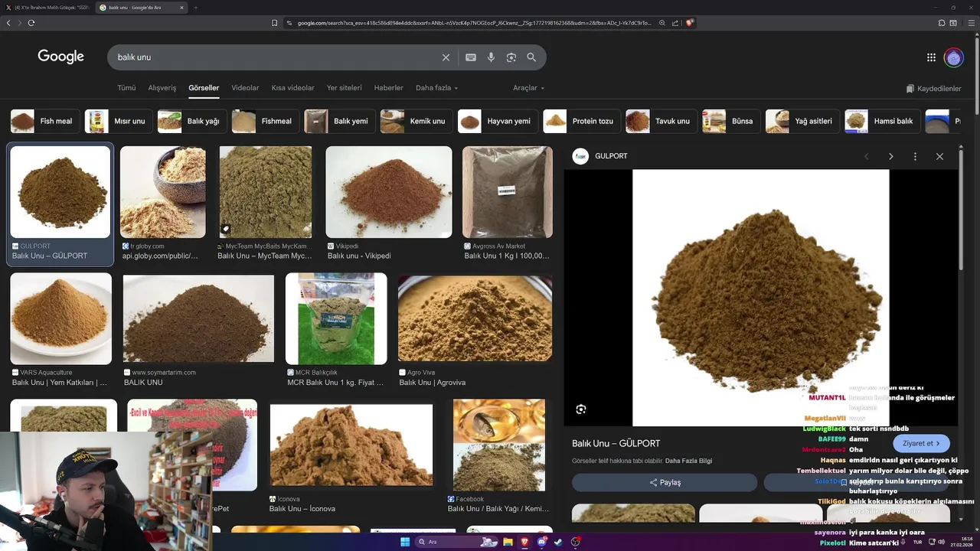This screenshot has height=551, width=980.
Task: Click in the balık unu search field
Action: pyautogui.click(x=276, y=57)
